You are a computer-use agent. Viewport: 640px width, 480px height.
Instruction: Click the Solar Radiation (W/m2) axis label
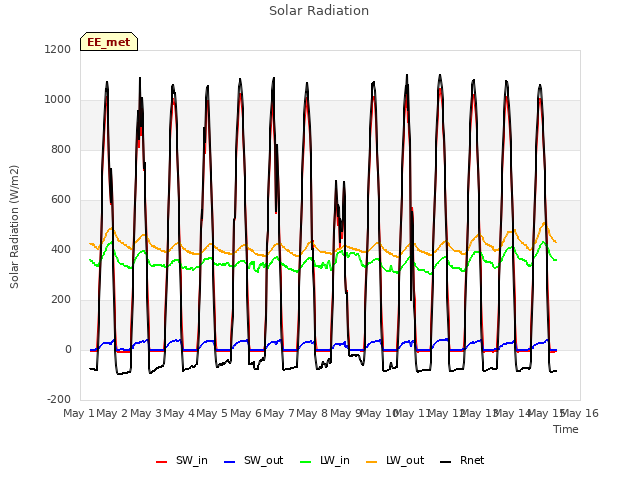[14, 227]
